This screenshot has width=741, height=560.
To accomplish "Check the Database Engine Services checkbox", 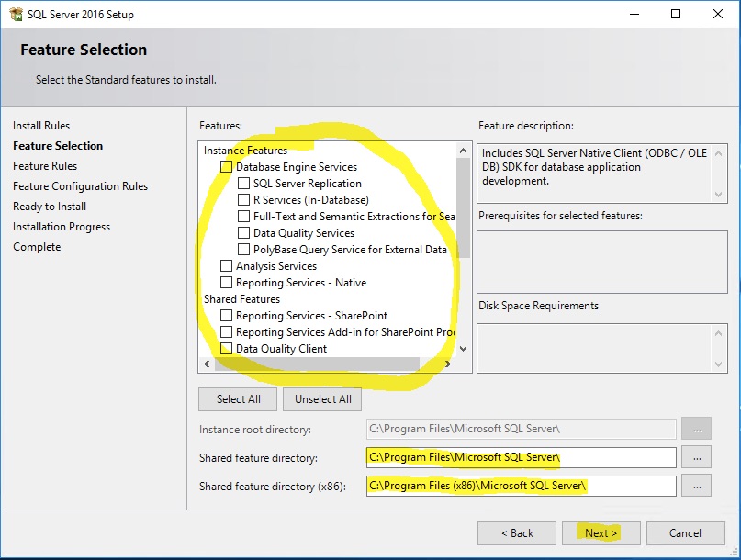I will click(227, 166).
